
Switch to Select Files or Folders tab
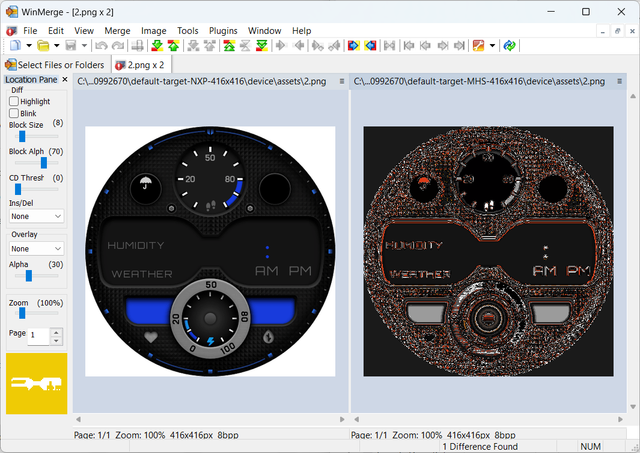[55, 65]
